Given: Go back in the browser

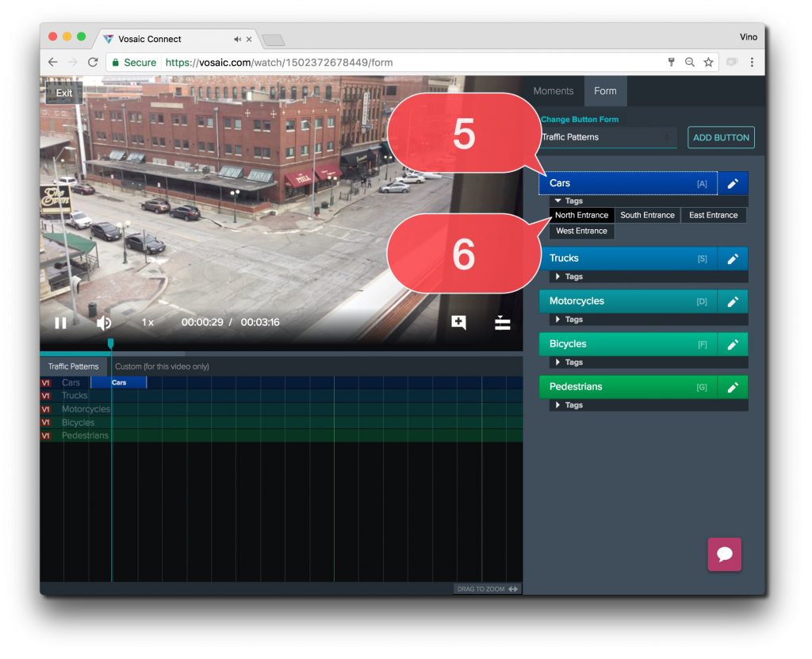Looking at the screenshot, I should pos(53,62).
